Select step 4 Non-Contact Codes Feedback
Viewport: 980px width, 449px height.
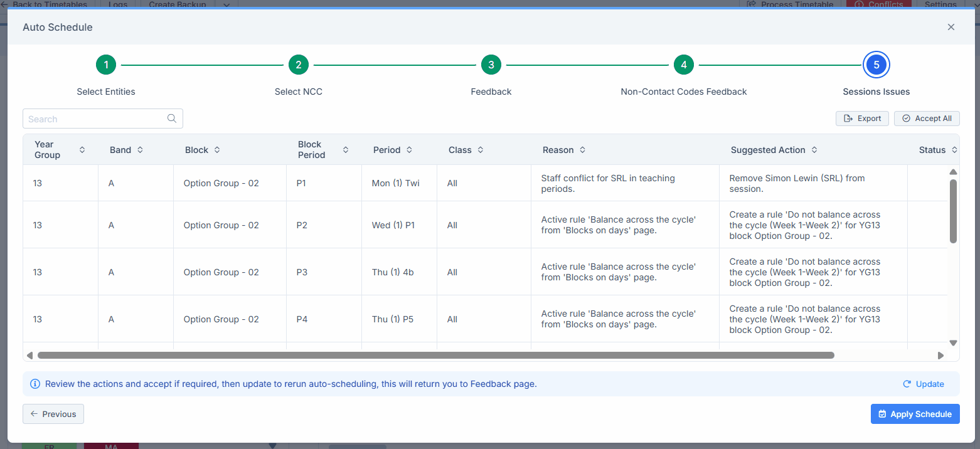684,65
